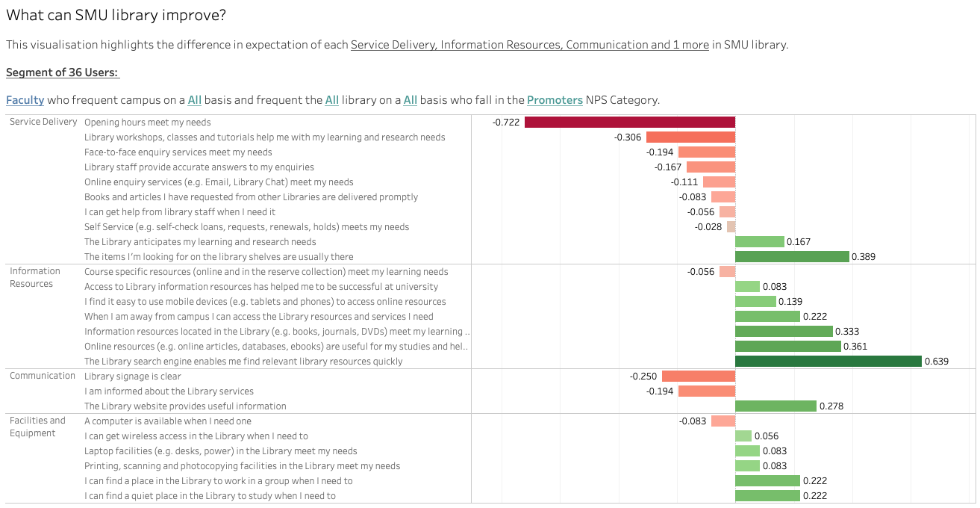980x508 pixels.
Task: Click 'A computer is available when I need one' label
Action: click(168, 421)
